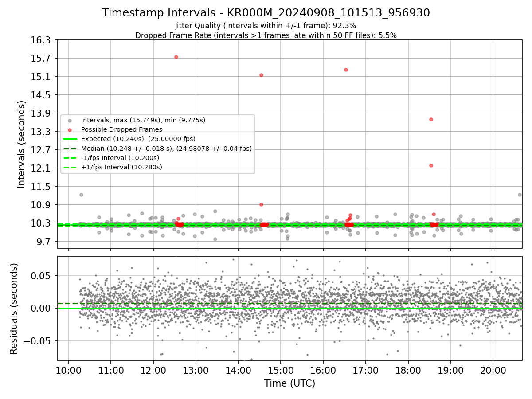The image size is (532, 399).
Task: Click the 'Intervals (seconds)' y-axis label
Action: pyautogui.click(x=22, y=144)
